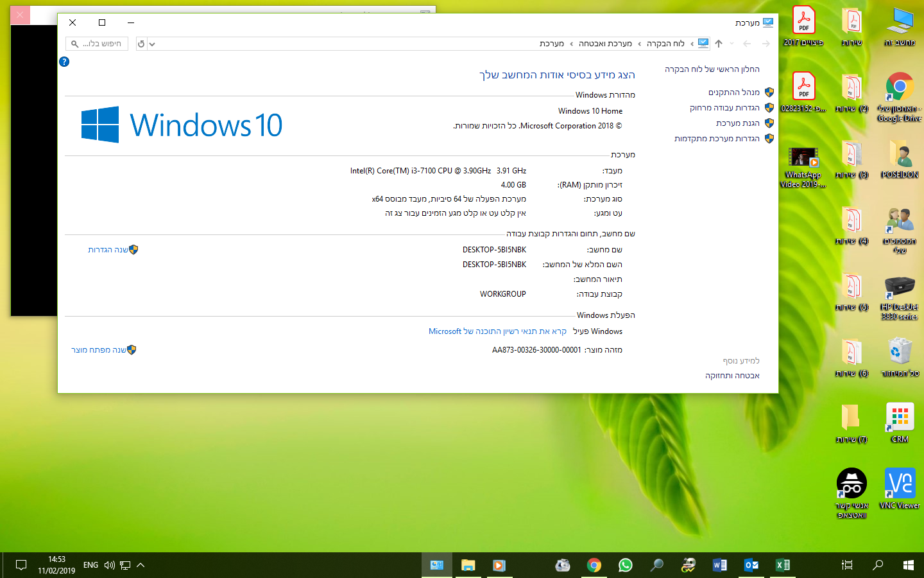Viewport: 924px width, 578px height.
Task: Click the processor text Intel(R) Core(TM) i3-7100
Action: click(x=438, y=171)
